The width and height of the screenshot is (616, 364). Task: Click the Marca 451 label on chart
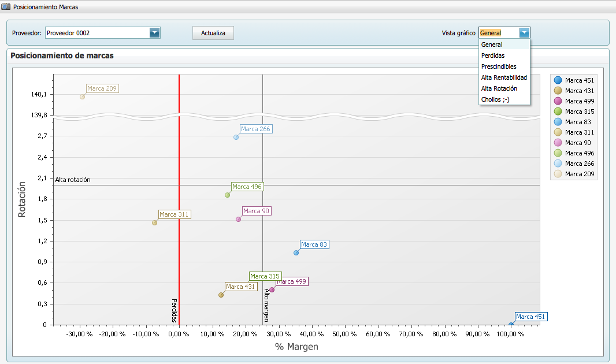(x=530, y=317)
